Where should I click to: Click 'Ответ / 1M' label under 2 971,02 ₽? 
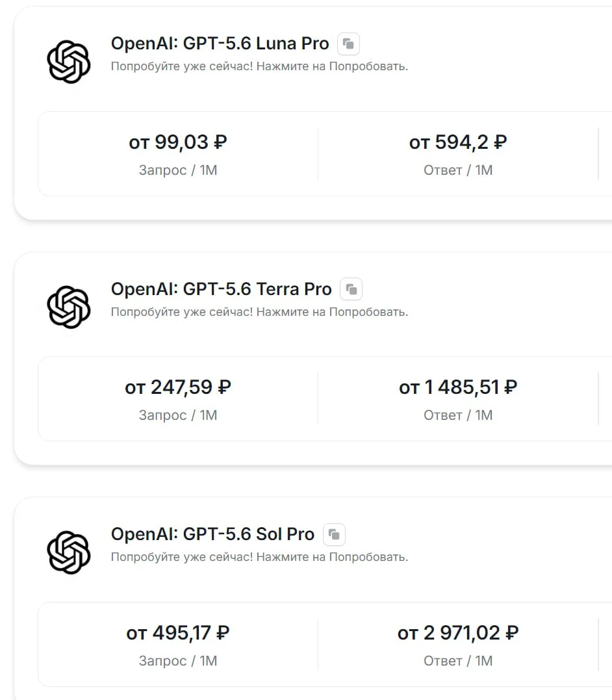tap(458, 661)
